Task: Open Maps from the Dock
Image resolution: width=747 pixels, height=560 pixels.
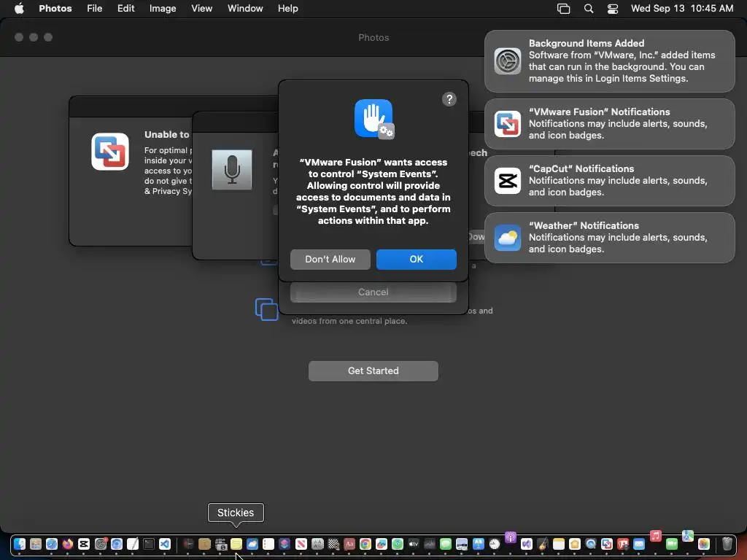Action: click(688, 536)
